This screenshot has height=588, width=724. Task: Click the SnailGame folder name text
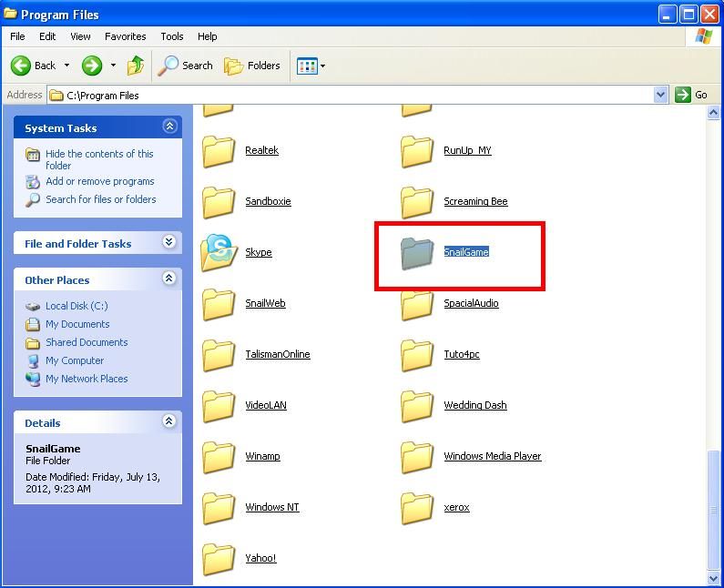click(466, 252)
